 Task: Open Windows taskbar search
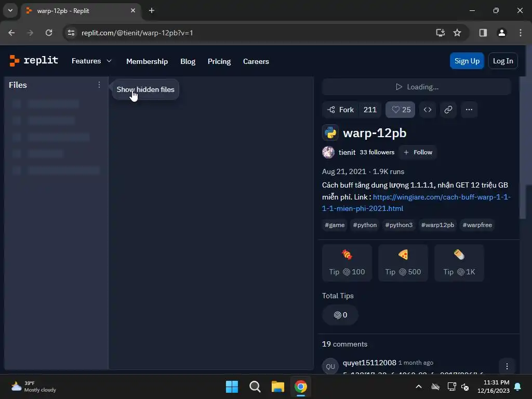point(255,387)
